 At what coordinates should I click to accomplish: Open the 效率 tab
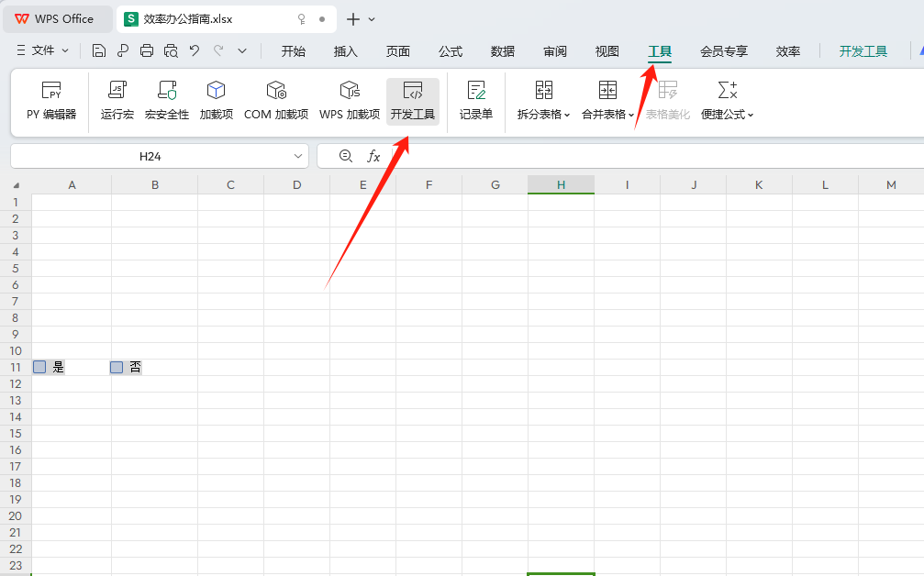coord(788,51)
